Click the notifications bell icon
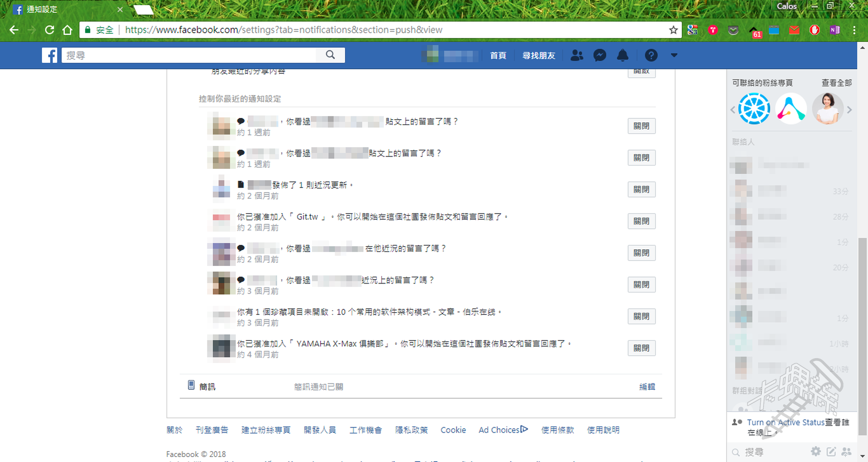The height and width of the screenshot is (462, 868). pos(623,55)
